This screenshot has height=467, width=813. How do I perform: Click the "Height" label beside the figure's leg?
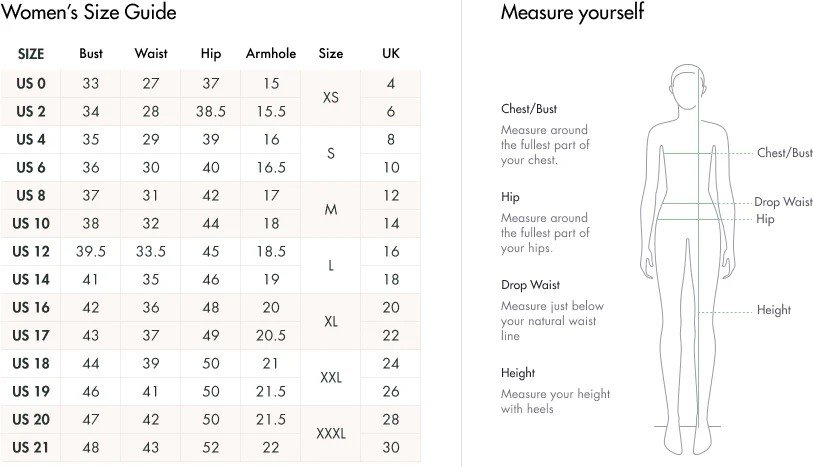[774, 310]
